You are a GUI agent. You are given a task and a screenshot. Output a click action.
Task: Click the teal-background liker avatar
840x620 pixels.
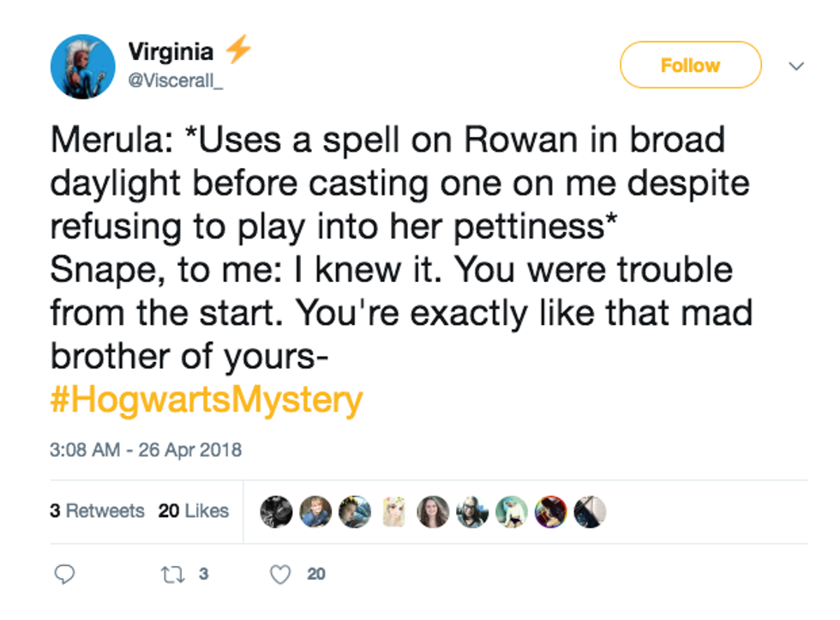512,511
